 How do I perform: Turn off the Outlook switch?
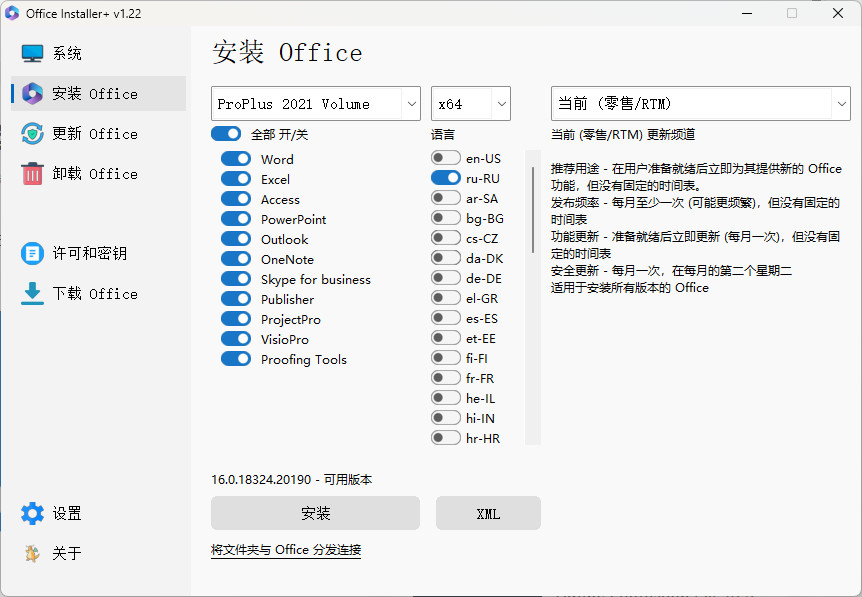pyautogui.click(x=236, y=239)
